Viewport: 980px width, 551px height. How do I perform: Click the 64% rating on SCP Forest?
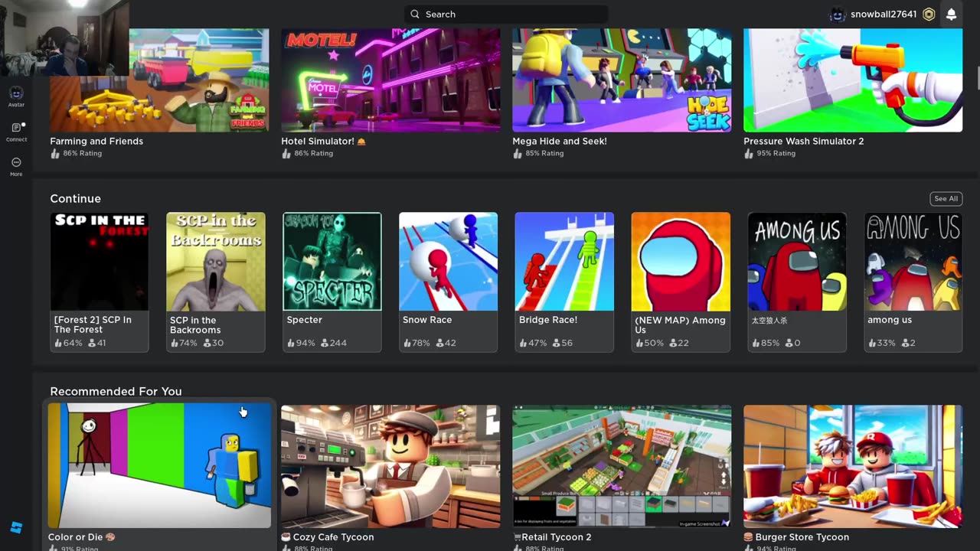coord(68,343)
